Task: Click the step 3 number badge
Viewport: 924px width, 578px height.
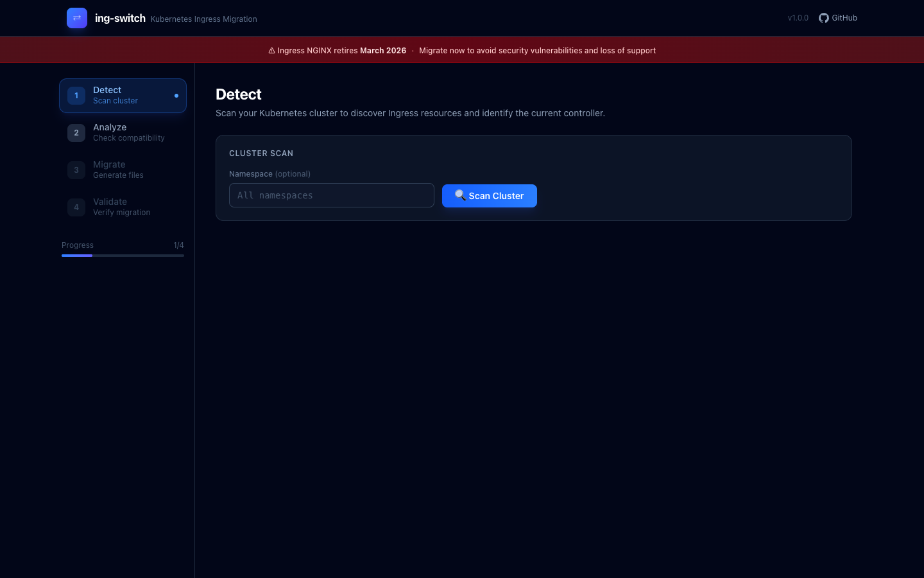Action: (76, 170)
